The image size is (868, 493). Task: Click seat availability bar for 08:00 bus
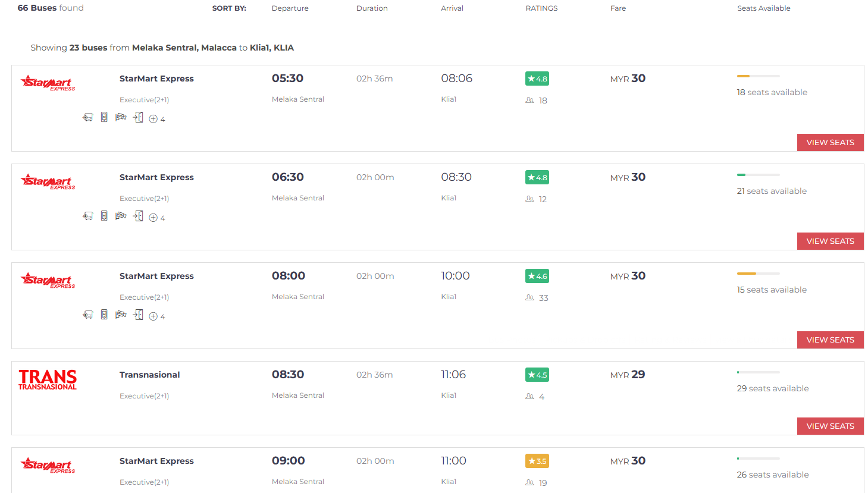(758, 274)
